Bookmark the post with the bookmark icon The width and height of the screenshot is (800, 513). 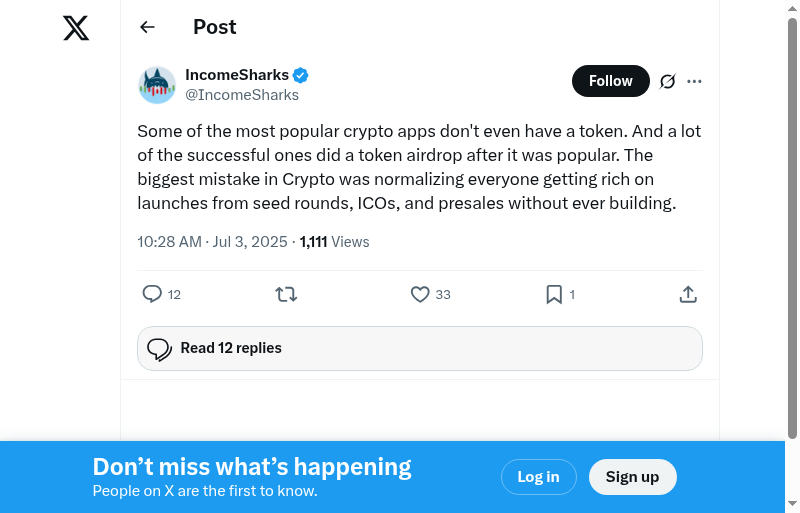pyautogui.click(x=553, y=294)
